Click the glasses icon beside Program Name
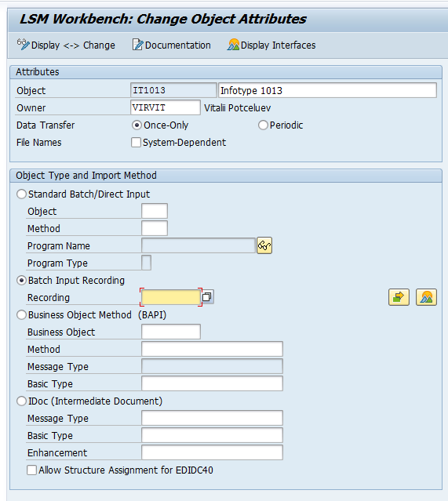Image resolution: width=448 pixels, height=501 pixels. click(264, 245)
